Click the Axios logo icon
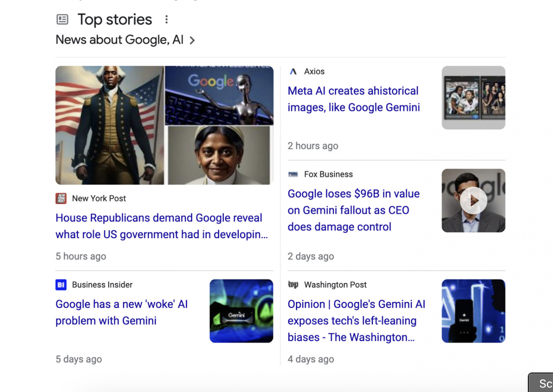 [293, 71]
